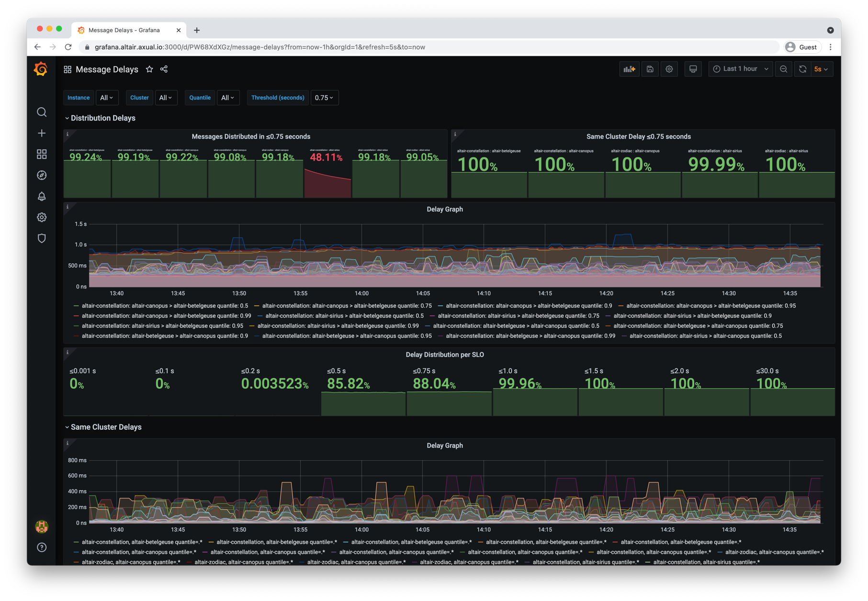Toggle legend betelgeuse > canopus quantile 0.95
Viewport: 868px width, 601px height.
pyautogui.click(x=347, y=336)
